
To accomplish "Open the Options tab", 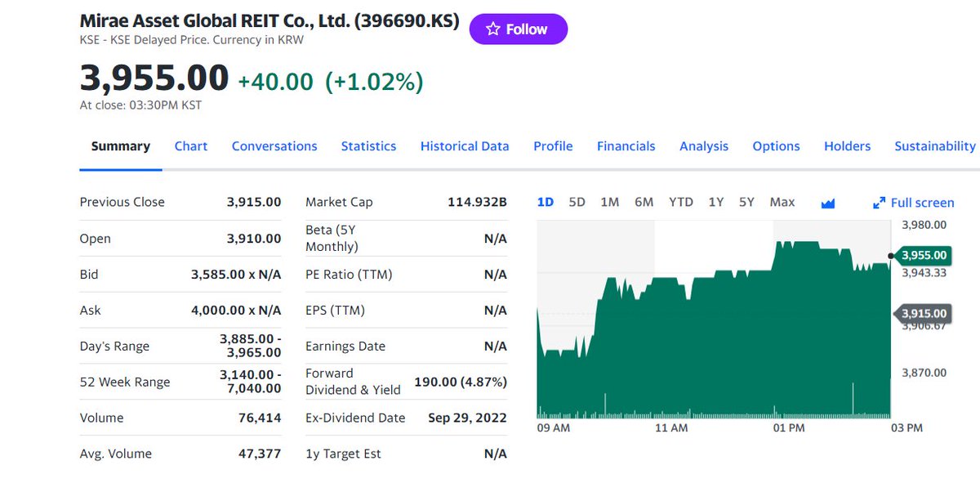I will coord(776,146).
